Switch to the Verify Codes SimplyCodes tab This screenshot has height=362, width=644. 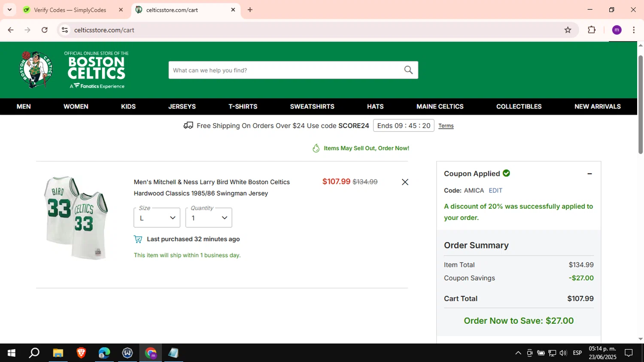[x=70, y=10]
